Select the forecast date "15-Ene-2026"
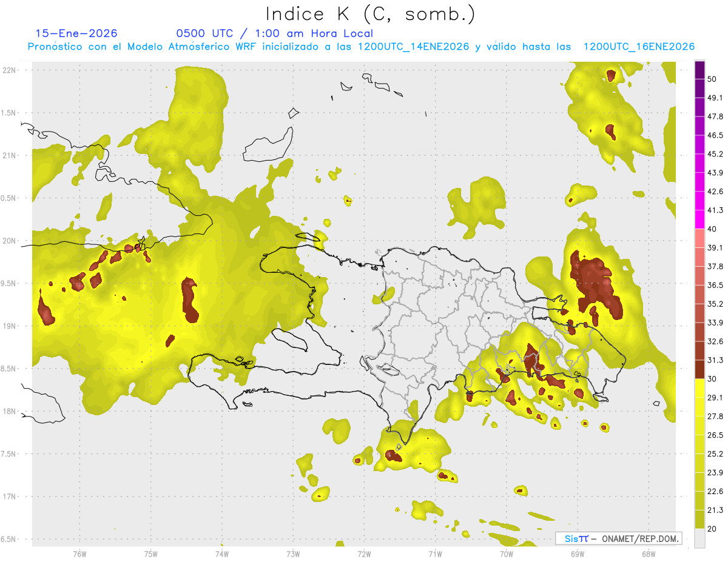This screenshot has height=562, width=728. coord(76,33)
